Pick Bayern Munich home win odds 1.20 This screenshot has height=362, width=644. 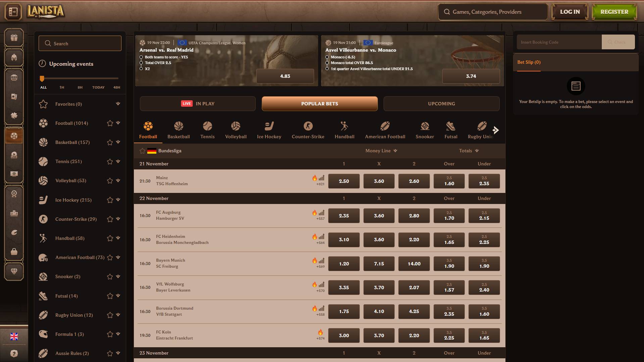[x=344, y=264]
